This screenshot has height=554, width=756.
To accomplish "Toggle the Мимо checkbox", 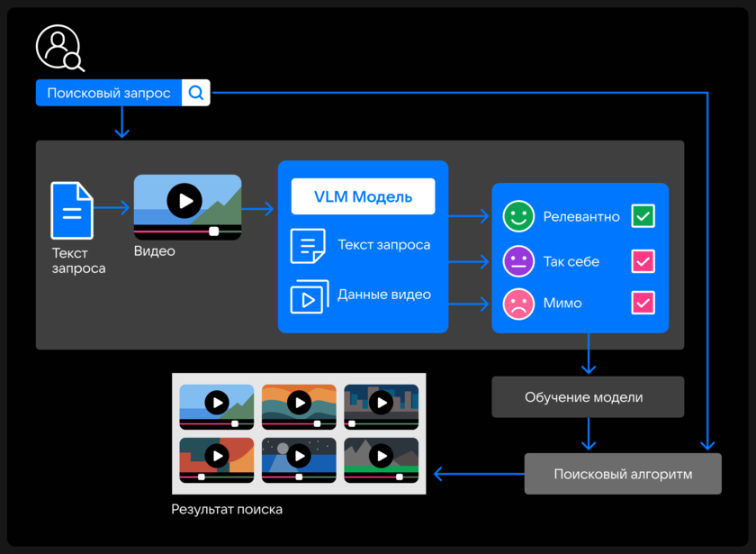I will pyautogui.click(x=643, y=303).
